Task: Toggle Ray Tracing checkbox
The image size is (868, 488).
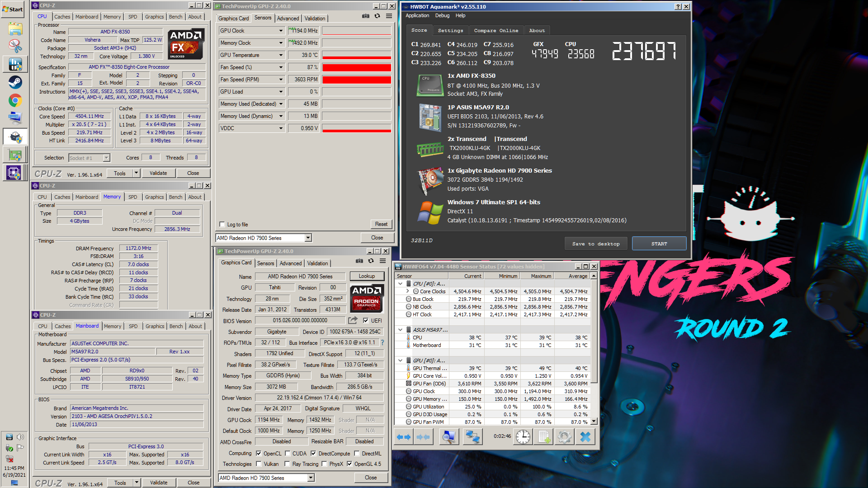Action: click(x=288, y=464)
